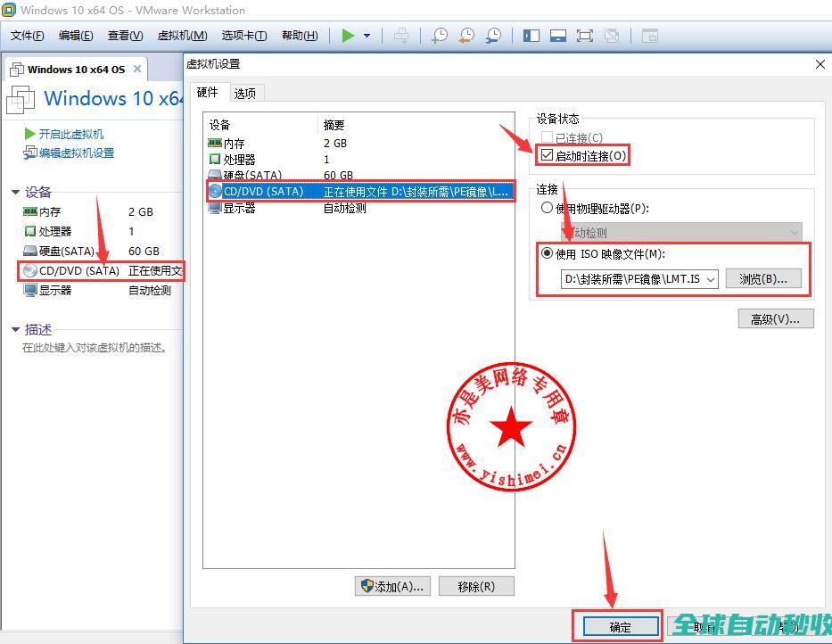The width and height of the screenshot is (832, 644).
Task: Expand the ISO image path dropdown
Action: (711, 279)
